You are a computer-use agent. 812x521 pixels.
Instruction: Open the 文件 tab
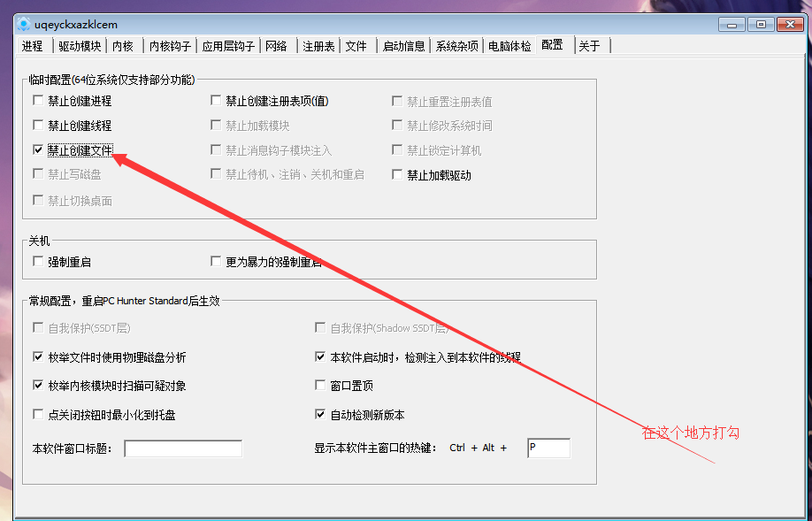(356, 46)
